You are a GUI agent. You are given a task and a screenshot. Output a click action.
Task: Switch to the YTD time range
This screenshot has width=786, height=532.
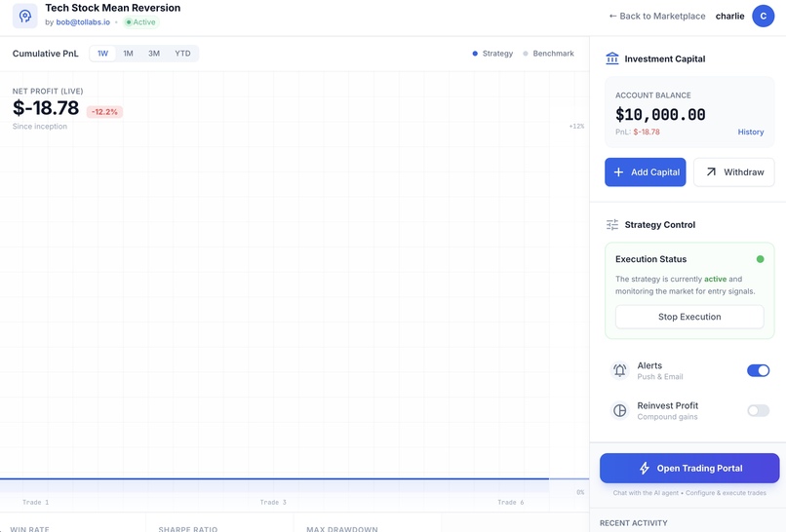[182, 54]
